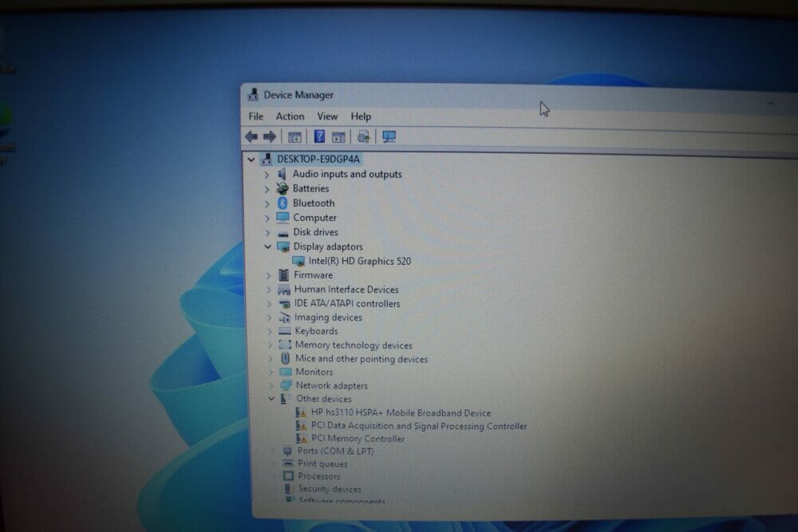Expand the Keyboards category
Viewport: 798px width, 532px height.
270,332
